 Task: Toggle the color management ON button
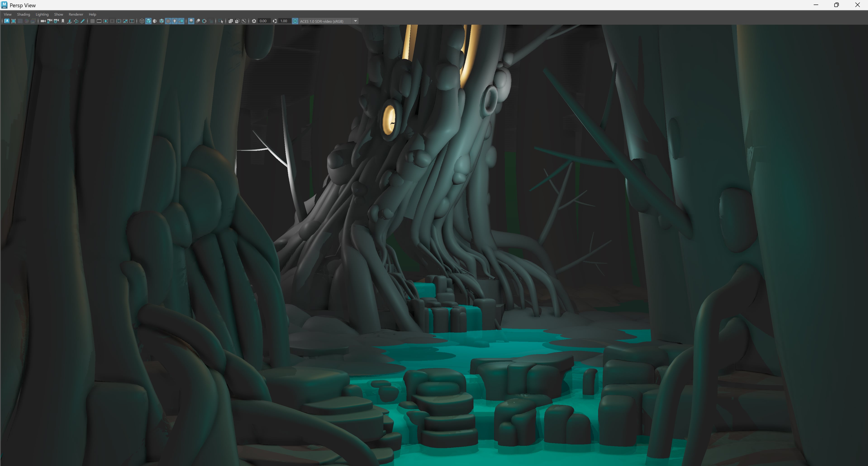tap(295, 21)
